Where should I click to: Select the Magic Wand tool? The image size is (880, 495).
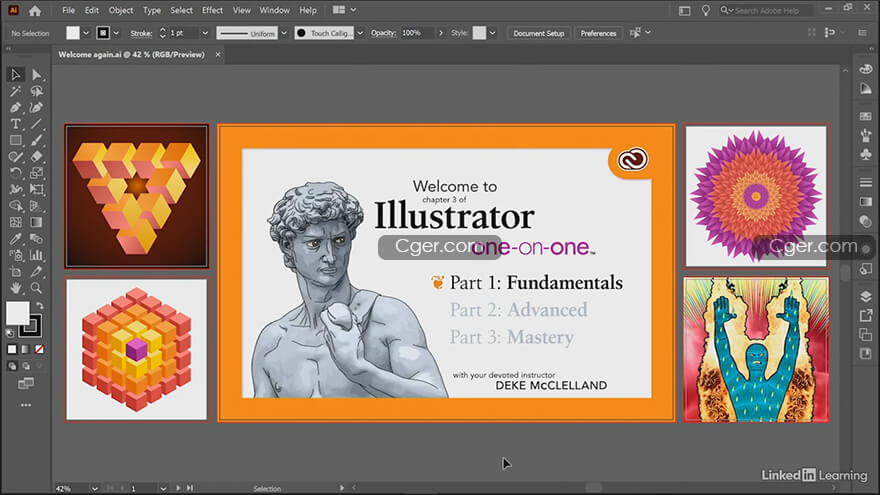pos(16,91)
